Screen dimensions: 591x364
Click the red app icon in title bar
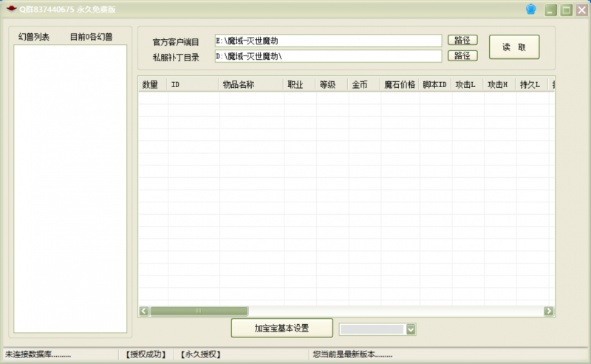point(11,9)
